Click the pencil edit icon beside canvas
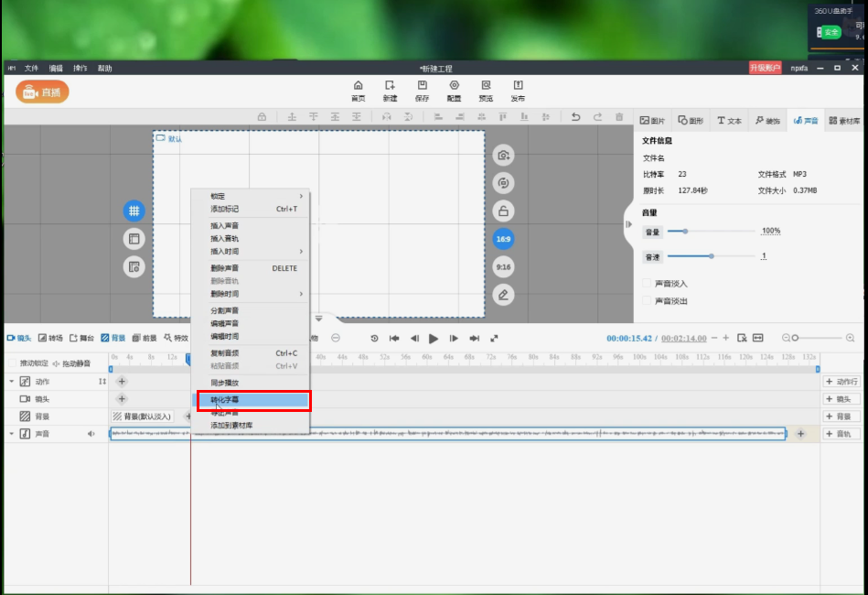 502,295
